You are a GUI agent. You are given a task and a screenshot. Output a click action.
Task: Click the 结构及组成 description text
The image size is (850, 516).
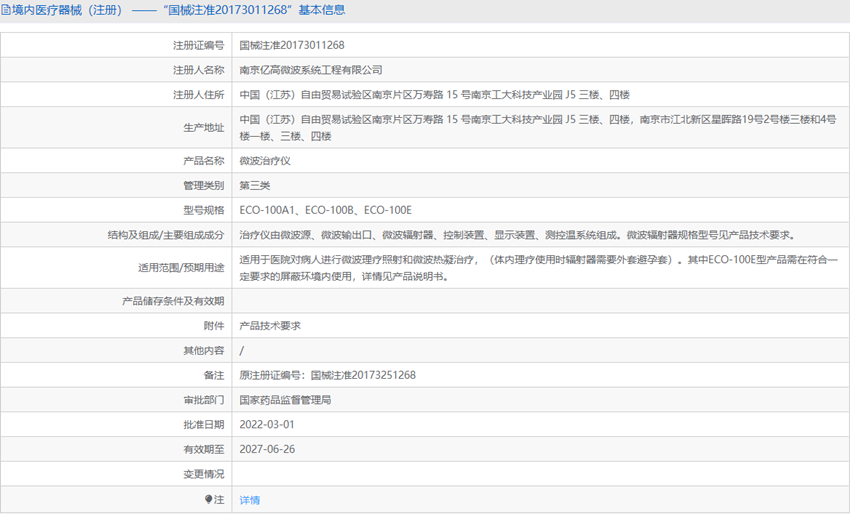pos(517,236)
